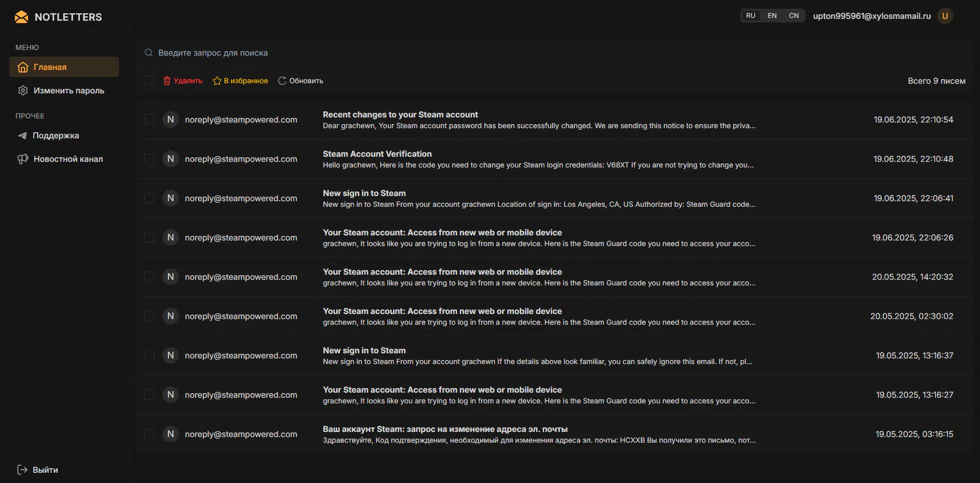Image resolution: width=980 pixels, height=483 pixels.
Task: Open the Новостной канал menu item
Action: [64, 159]
